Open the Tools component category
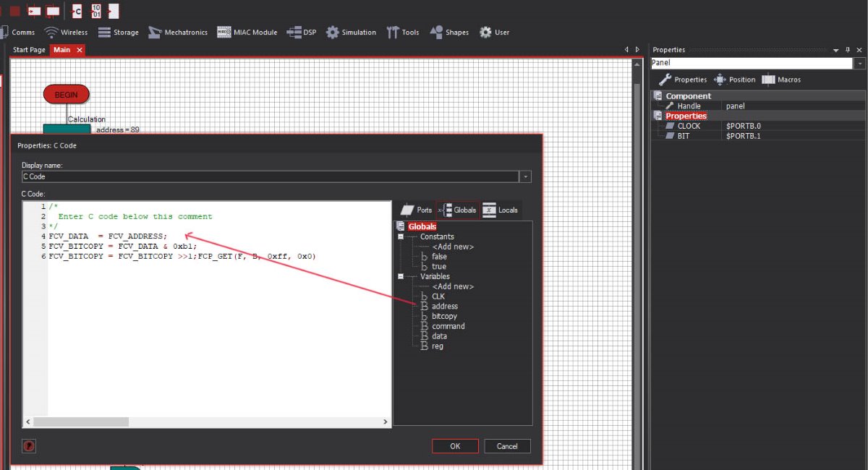Image resolution: width=868 pixels, height=470 pixels. (403, 32)
